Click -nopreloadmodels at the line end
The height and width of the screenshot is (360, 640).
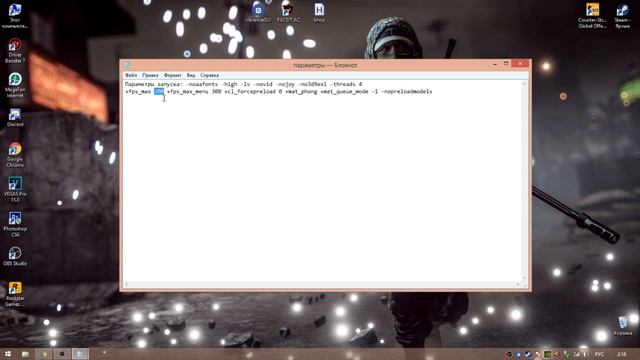click(407, 91)
